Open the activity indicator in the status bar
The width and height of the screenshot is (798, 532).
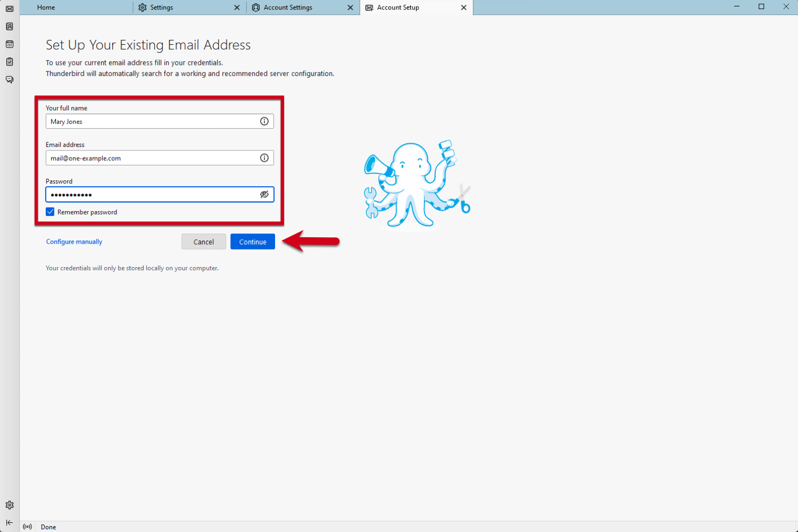(27, 526)
